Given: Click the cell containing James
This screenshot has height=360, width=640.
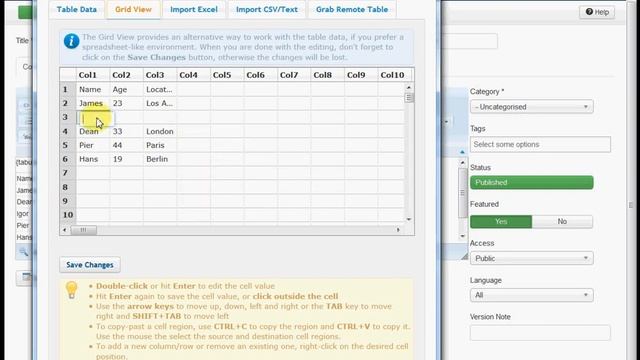Looking at the screenshot, I should (93, 103).
